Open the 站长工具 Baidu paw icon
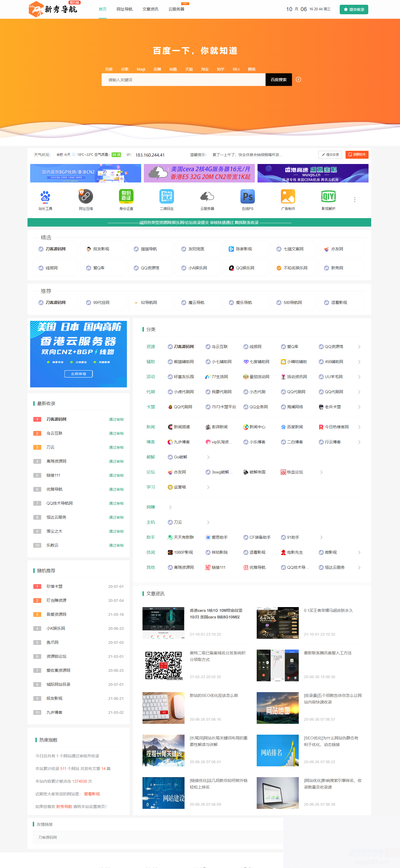The height and width of the screenshot is (868, 400). (45, 196)
